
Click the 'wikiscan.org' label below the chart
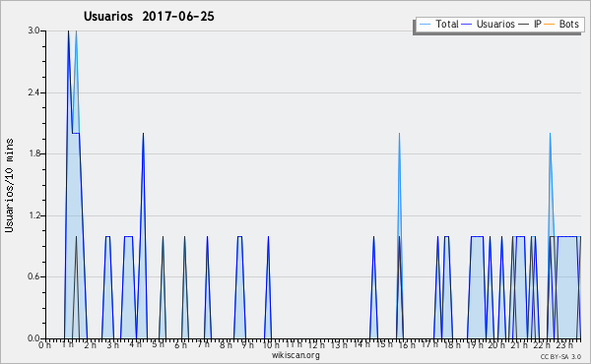(x=295, y=355)
